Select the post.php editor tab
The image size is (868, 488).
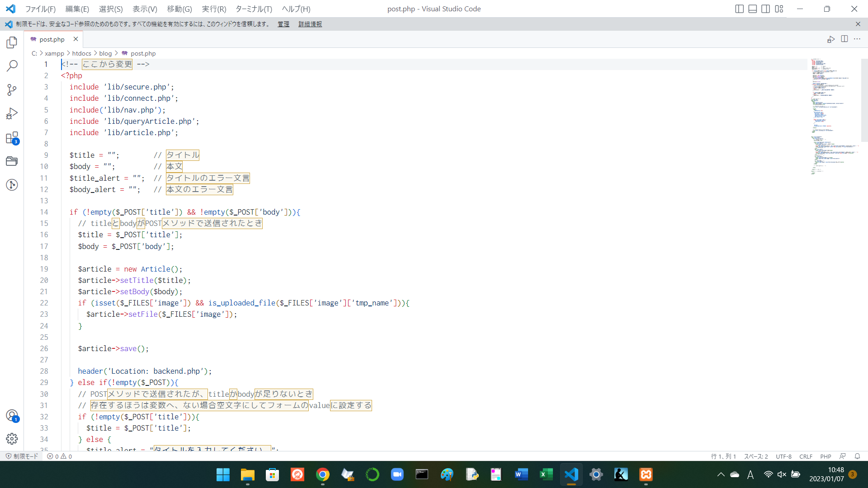(52, 39)
